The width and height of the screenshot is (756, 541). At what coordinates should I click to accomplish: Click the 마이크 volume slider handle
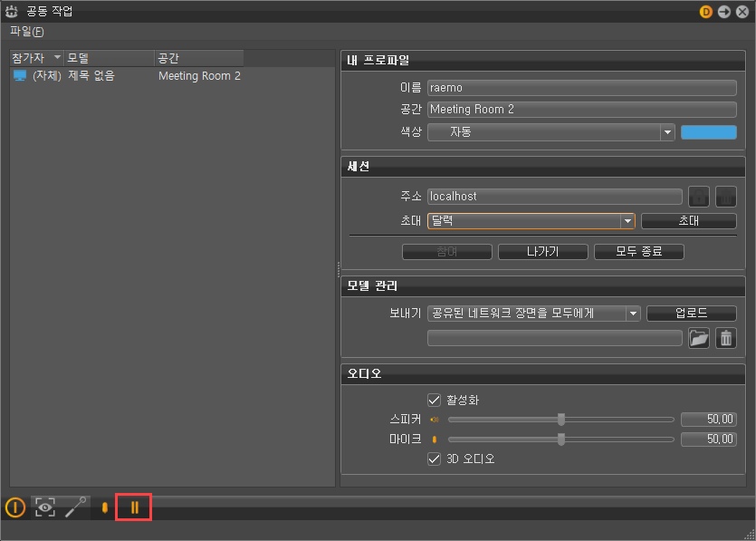coord(561,440)
